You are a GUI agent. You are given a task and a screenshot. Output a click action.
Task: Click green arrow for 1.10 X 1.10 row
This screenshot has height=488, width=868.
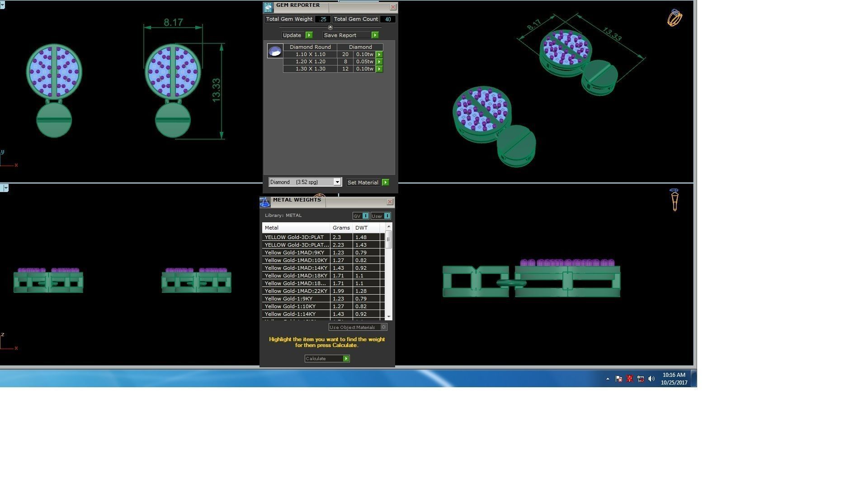379,54
